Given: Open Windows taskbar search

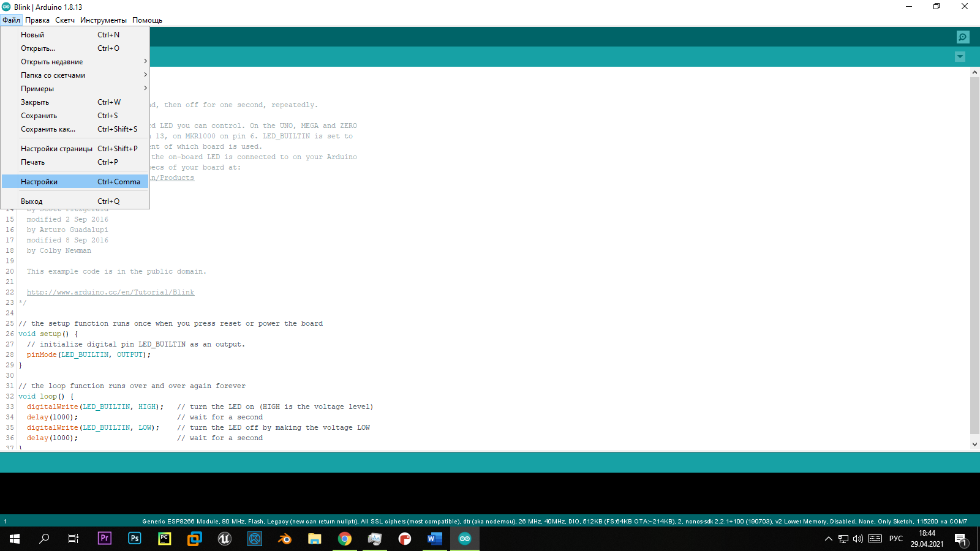Looking at the screenshot, I should tap(44, 539).
